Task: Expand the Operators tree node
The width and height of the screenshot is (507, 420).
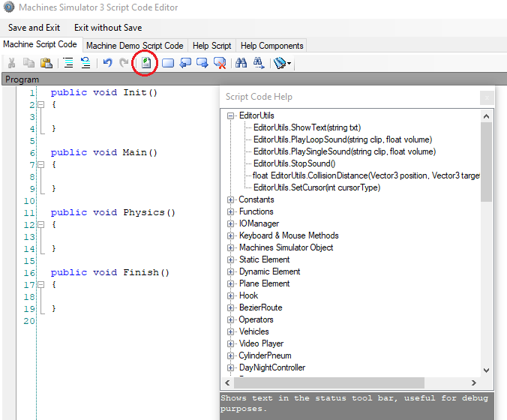Action: [x=230, y=319]
